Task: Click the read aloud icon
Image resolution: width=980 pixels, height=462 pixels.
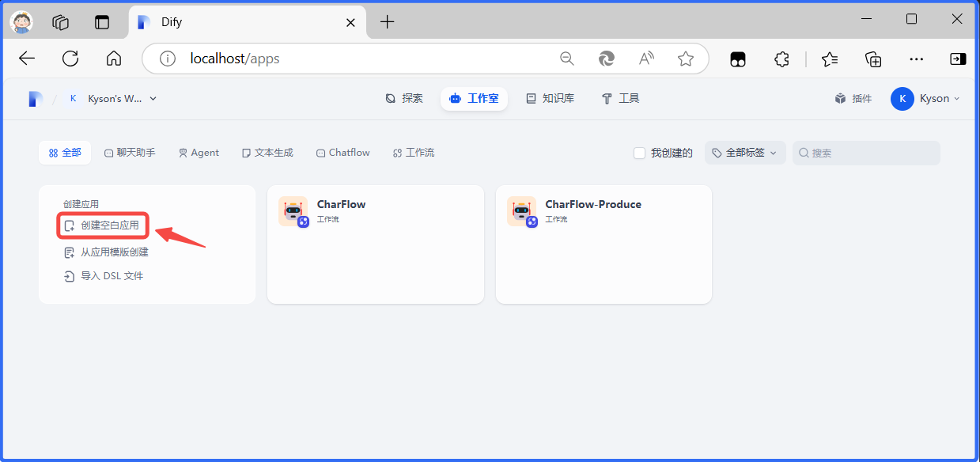Action: (647, 59)
